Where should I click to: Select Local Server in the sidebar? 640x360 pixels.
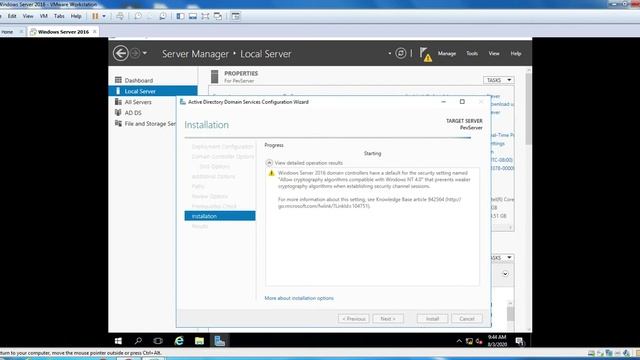(153, 91)
